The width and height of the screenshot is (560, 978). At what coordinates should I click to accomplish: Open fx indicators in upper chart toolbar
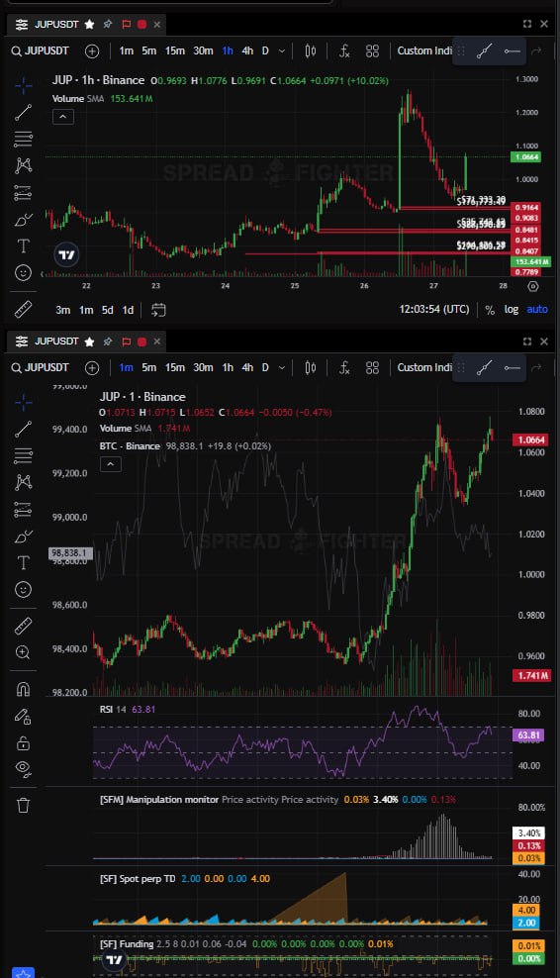(344, 51)
